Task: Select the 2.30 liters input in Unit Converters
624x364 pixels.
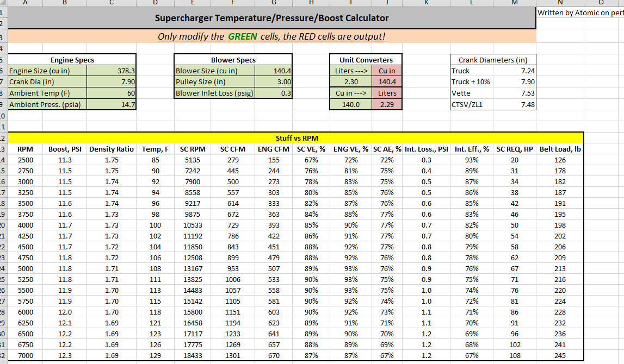Action: pyautogui.click(x=351, y=82)
